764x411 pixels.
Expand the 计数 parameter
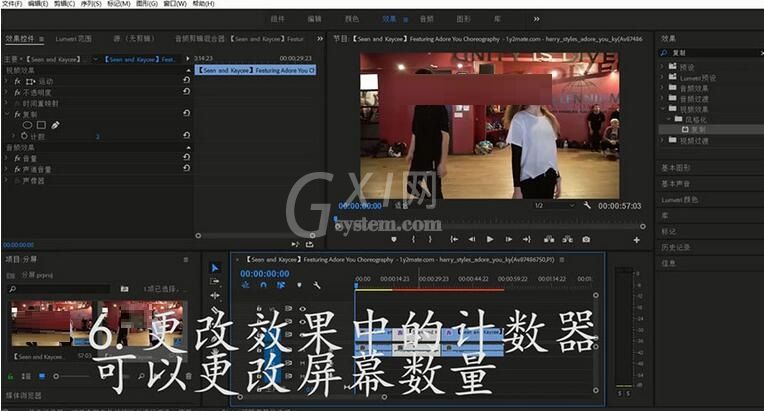click(x=14, y=136)
